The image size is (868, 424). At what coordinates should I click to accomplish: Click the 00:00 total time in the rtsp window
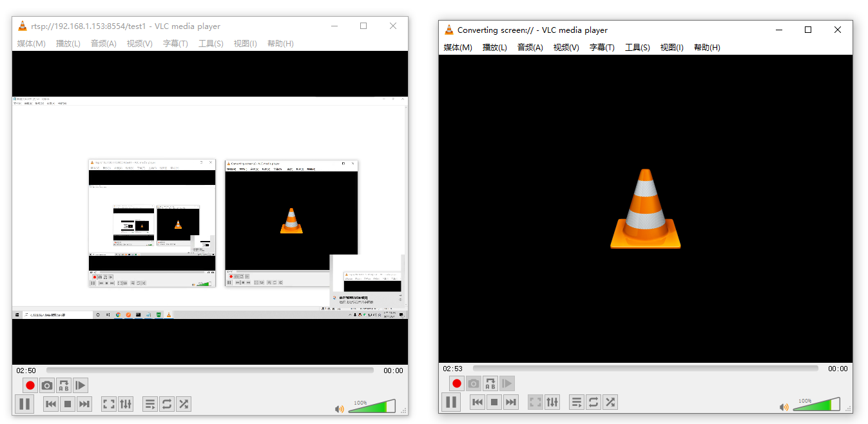click(x=393, y=371)
